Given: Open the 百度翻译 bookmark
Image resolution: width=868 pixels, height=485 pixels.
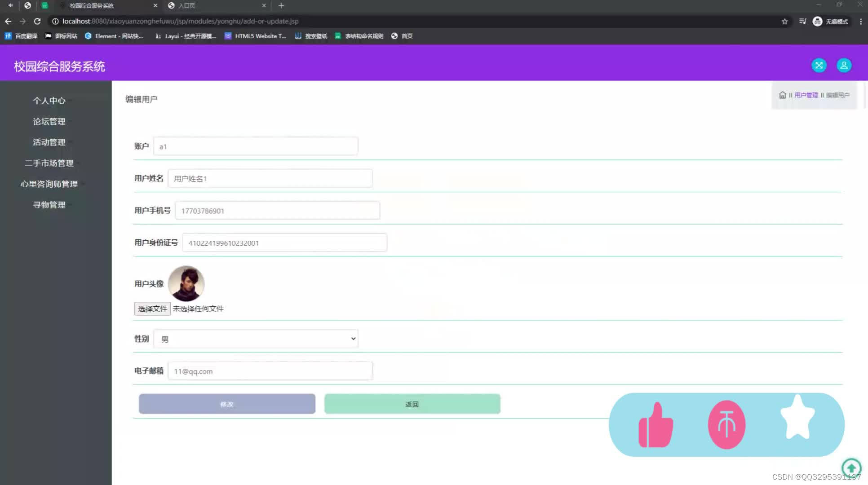Looking at the screenshot, I should pyautogui.click(x=21, y=36).
